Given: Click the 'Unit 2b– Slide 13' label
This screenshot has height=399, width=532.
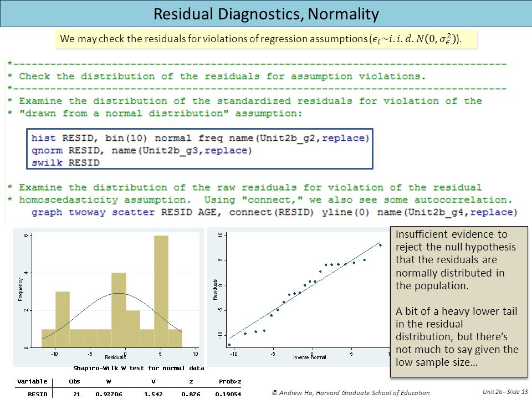Looking at the screenshot, I should 505,392.
